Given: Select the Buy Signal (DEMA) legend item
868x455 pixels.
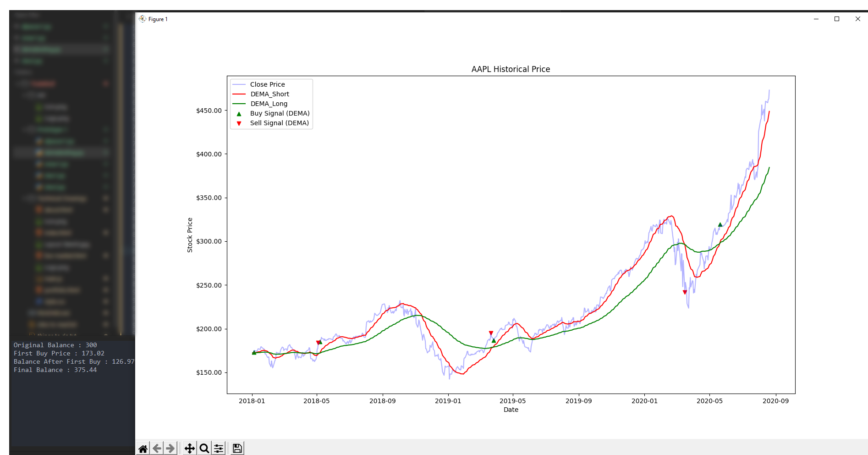Looking at the screenshot, I should [x=280, y=113].
